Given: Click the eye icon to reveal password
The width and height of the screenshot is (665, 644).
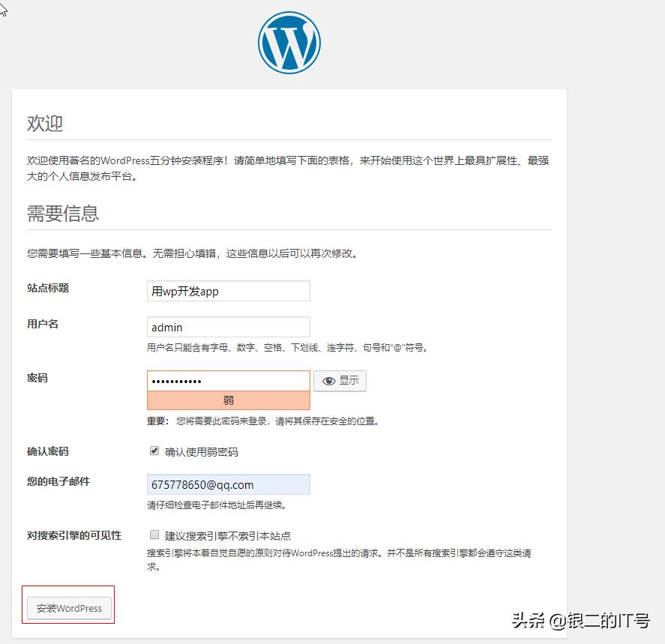Looking at the screenshot, I should [328, 381].
